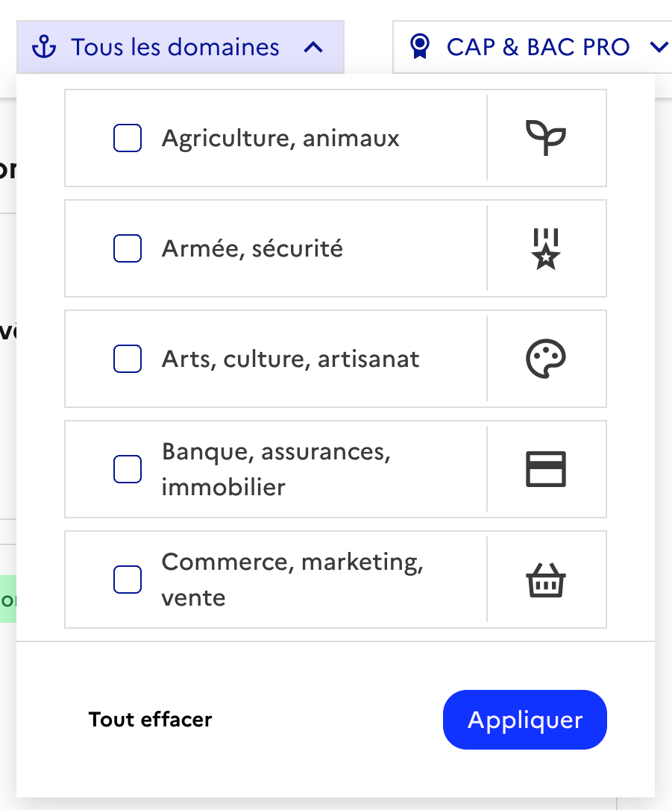Click the palette icon for Arts, culture
The height and width of the screenshot is (810, 672).
546,359
